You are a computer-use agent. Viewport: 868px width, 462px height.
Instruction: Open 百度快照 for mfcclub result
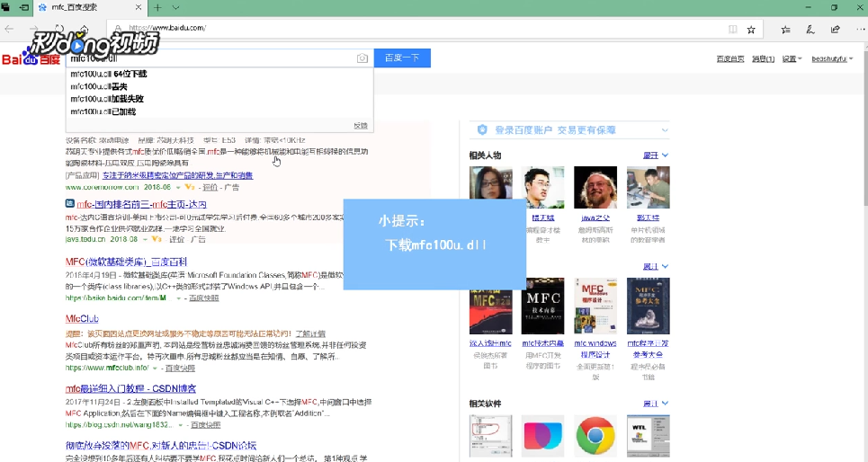point(180,368)
